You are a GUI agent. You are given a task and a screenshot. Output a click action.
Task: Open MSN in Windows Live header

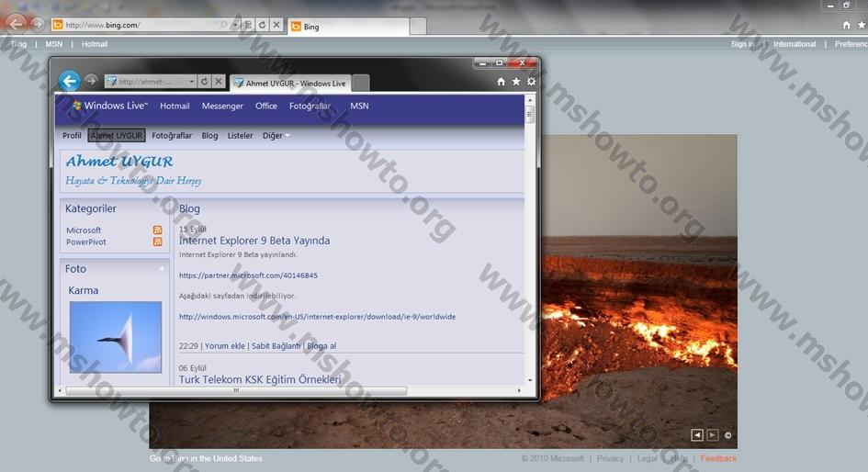[x=359, y=106]
